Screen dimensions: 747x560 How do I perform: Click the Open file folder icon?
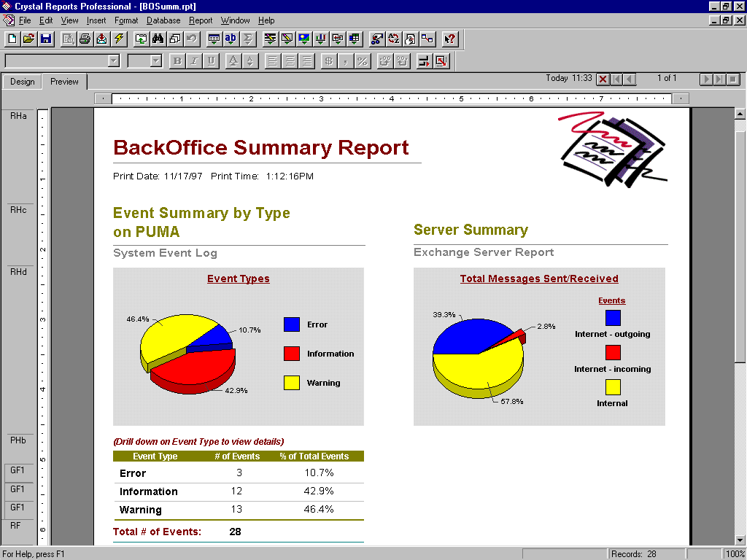click(29, 39)
